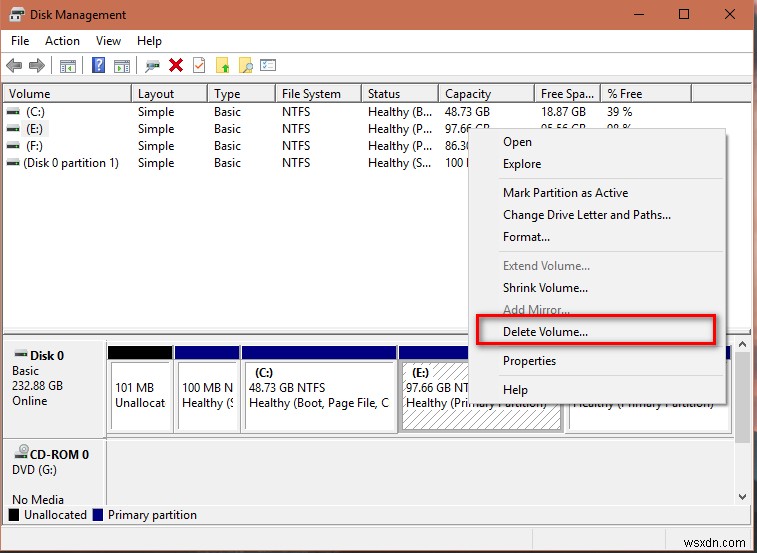
Task: Select Format... from the context menu
Action: click(x=526, y=237)
